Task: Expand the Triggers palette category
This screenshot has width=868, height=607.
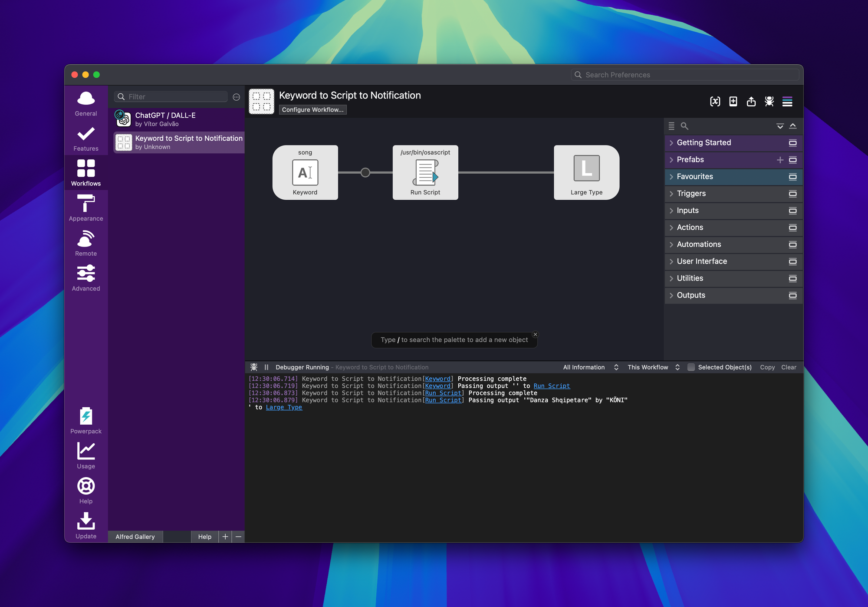Action: [691, 194]
